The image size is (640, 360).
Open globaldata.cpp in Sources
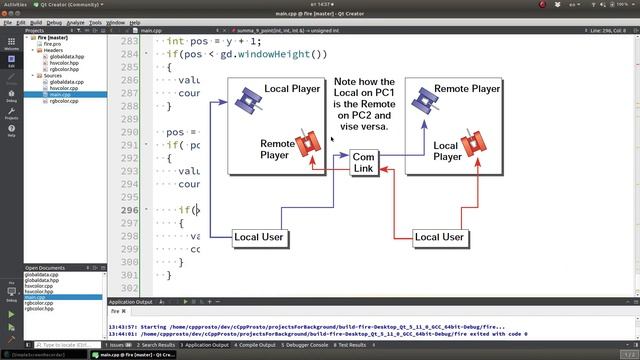[x=67, y=82]
